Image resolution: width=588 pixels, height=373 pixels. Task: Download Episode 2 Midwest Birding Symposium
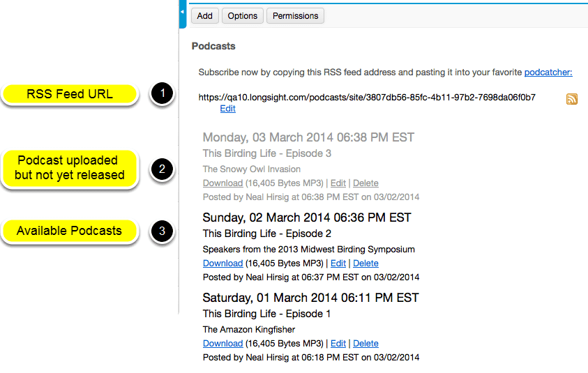tap(223, 264)
